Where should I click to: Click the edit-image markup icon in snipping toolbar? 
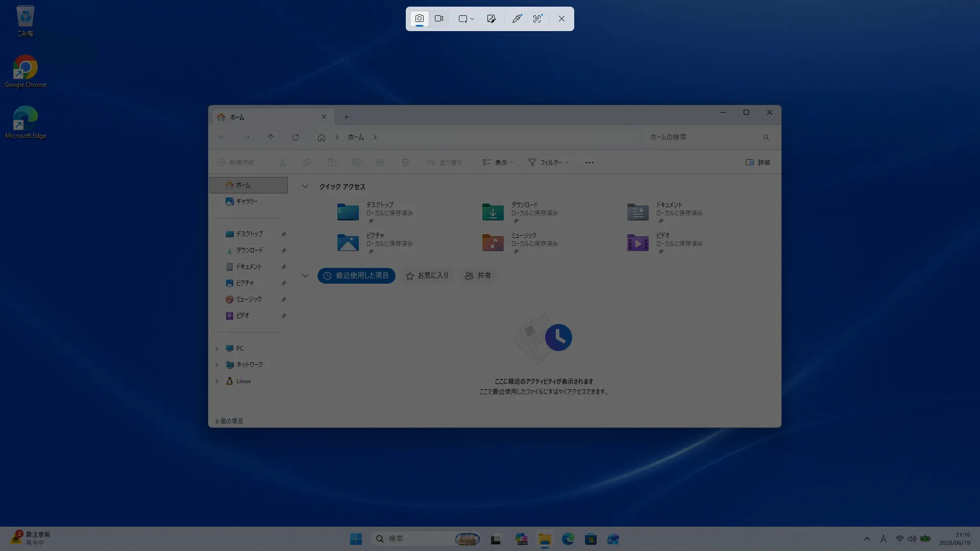point(491,19)
